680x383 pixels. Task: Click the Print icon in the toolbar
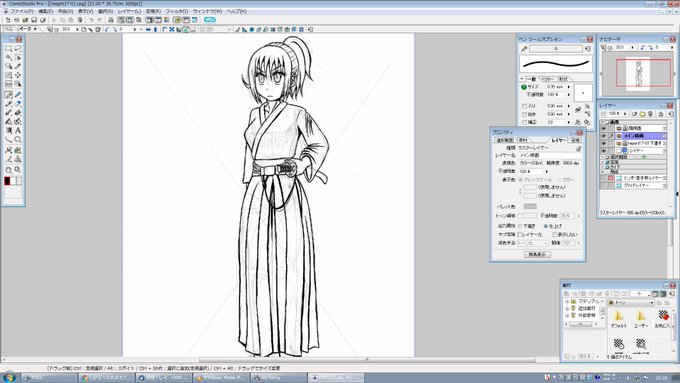(111, 20)
